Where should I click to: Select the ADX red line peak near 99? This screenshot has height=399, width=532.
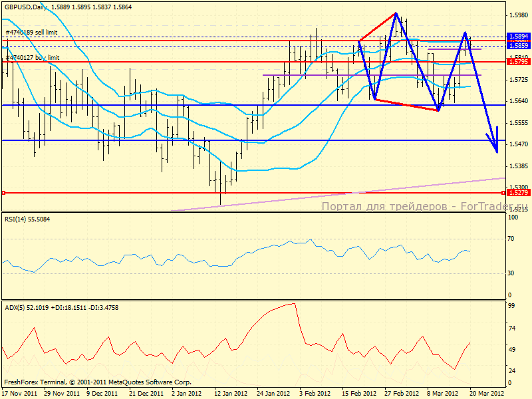293,304
